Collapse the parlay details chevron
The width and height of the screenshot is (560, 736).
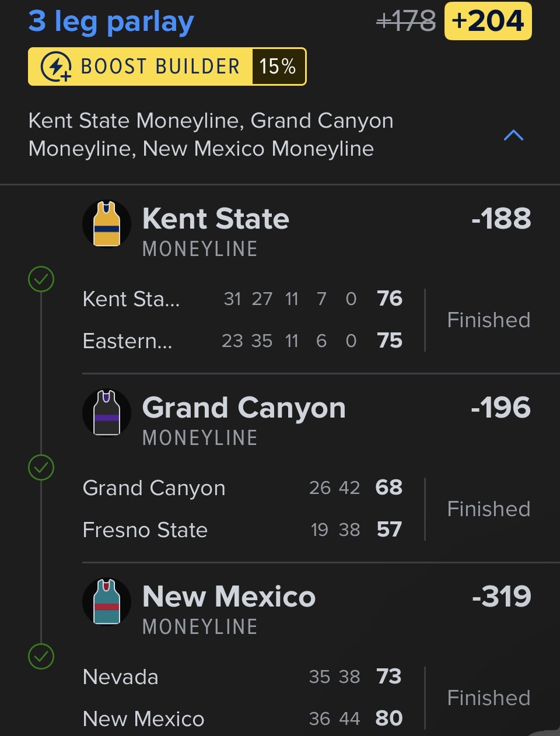point(513,135)
